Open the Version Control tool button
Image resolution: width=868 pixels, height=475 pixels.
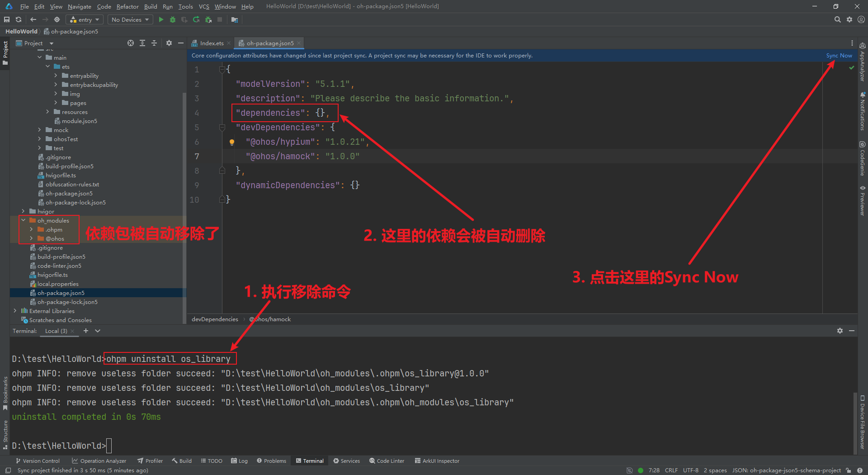(x=38, y=461)
